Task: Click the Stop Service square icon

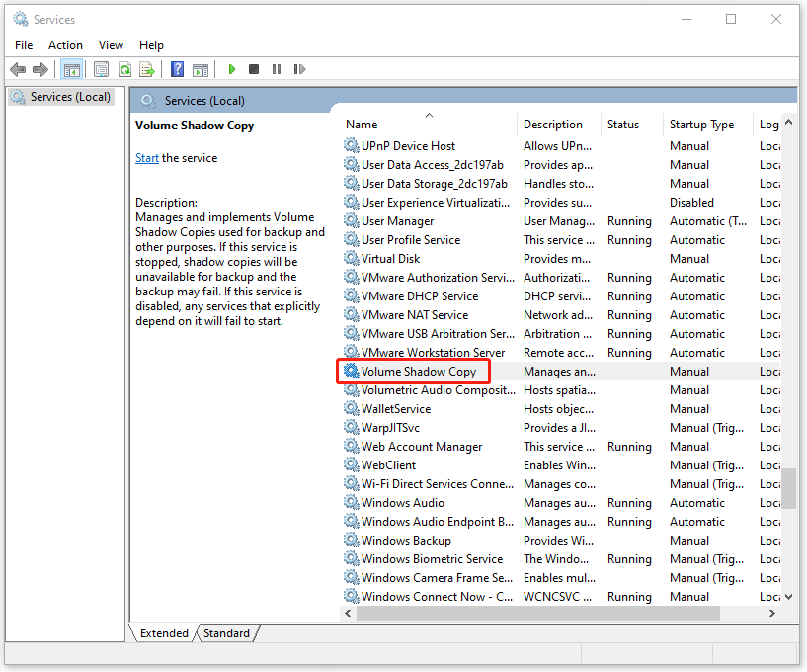Action: [254, 69]
